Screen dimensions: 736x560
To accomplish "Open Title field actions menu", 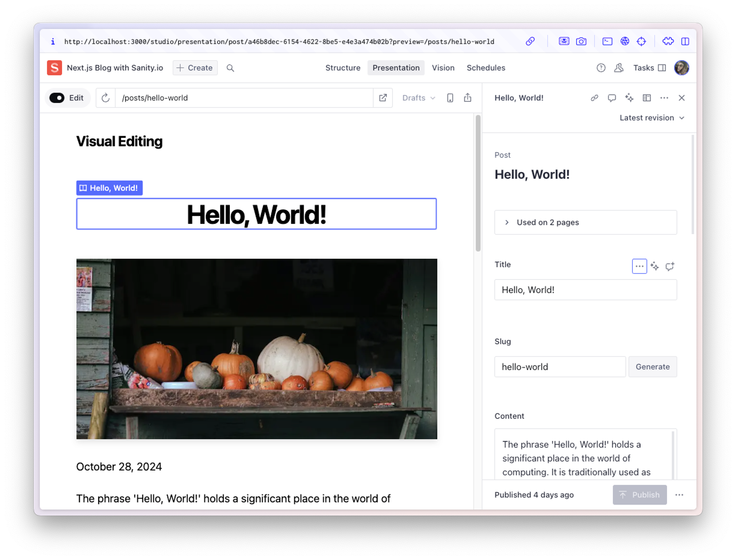I will [639, 266].
